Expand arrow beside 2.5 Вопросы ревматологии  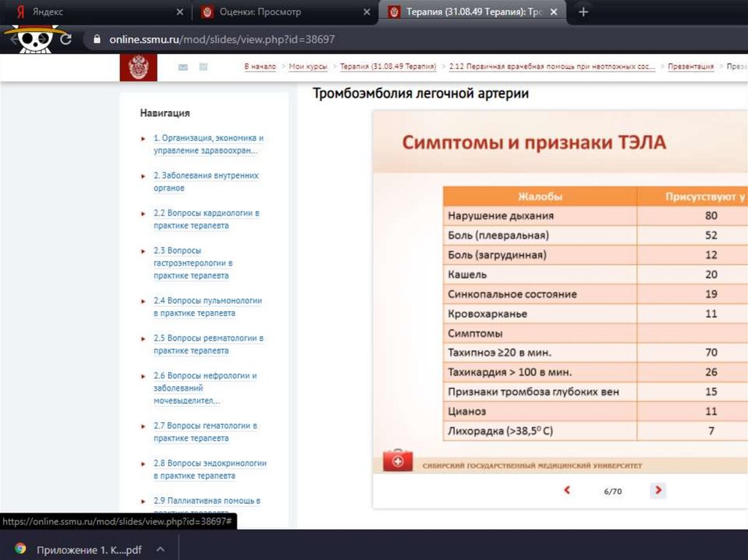click(142, 339)
